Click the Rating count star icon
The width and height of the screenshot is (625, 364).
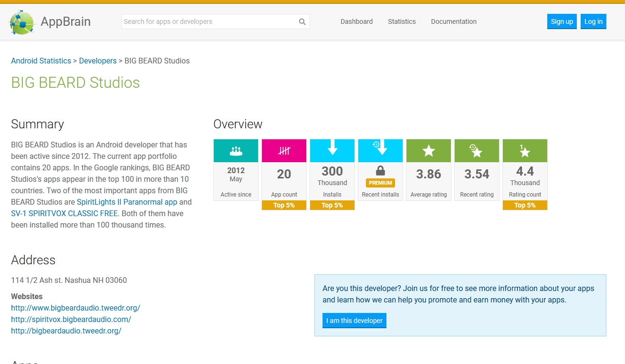click(x=525, y=151)
